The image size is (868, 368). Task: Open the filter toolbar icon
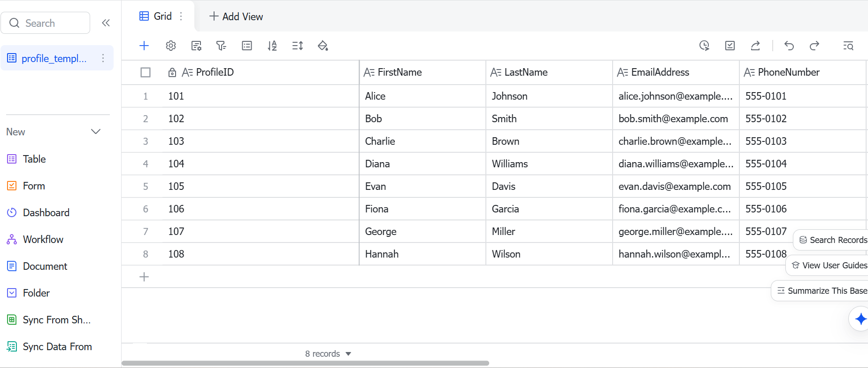click(221, 46)
